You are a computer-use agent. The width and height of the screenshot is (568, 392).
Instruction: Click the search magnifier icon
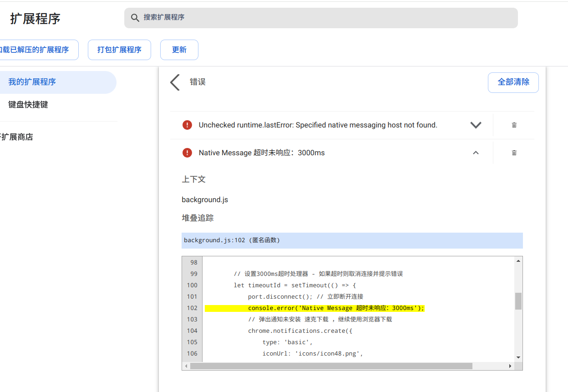coord(135,18)
